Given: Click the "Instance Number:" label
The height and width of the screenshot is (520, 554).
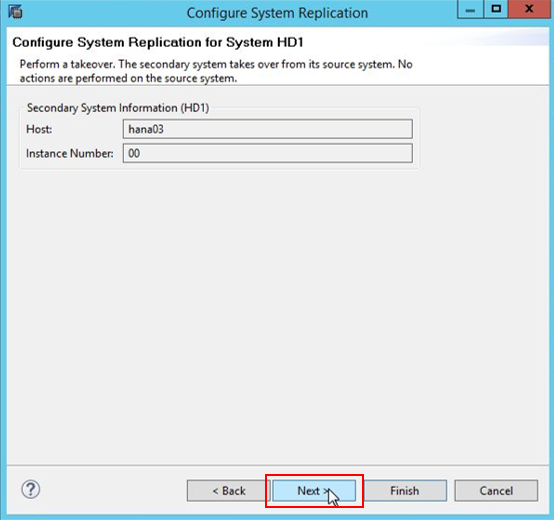Looking at the screenshot, I should coord(70,153).
